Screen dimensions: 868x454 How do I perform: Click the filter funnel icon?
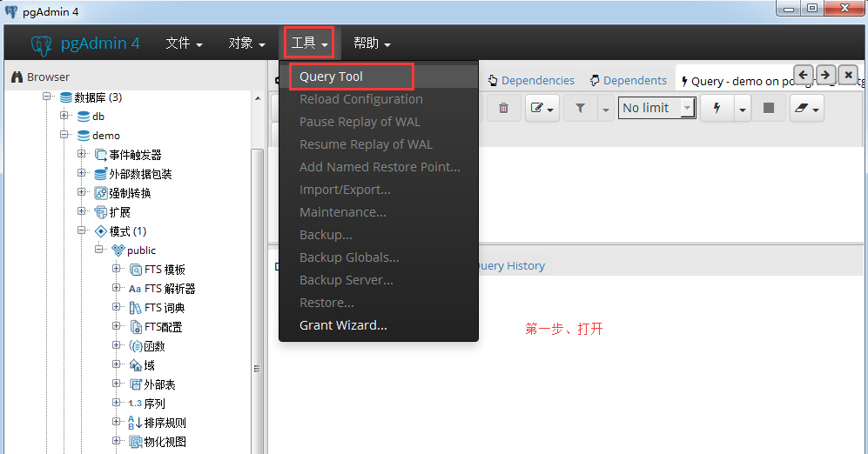pos(580,108)
